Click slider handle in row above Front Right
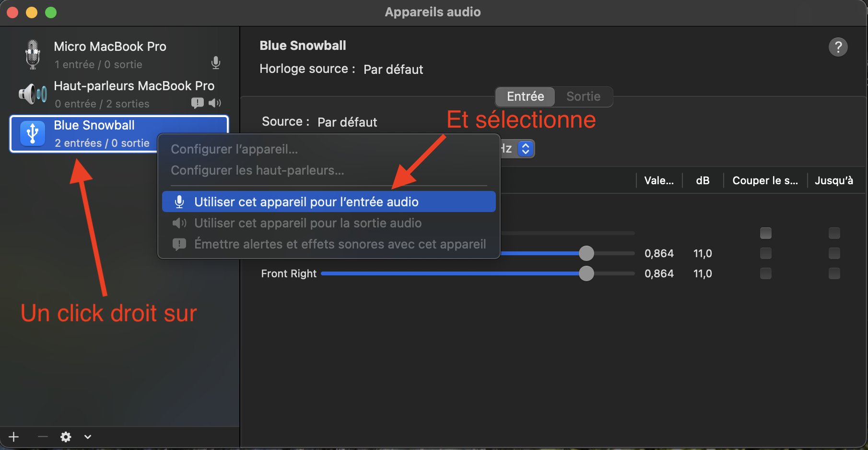Viewport: 868px width, 450px height. point(586,253)
